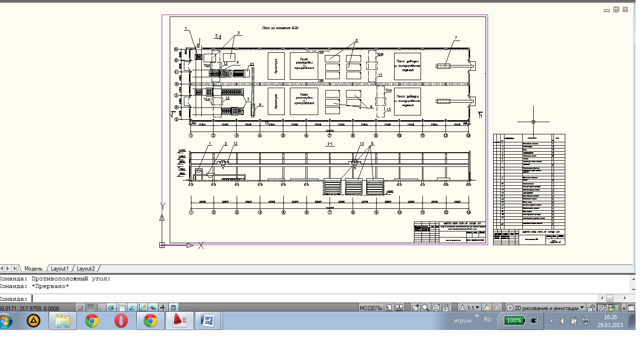Click the RU language indicator

pyautogui.click(x=487, y=320)
